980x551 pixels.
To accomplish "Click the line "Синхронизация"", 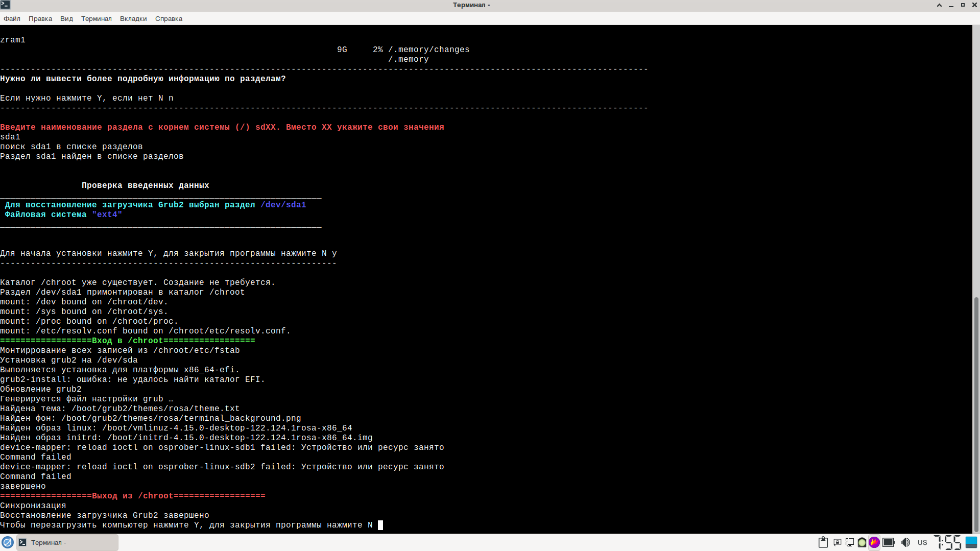I will (33, 506).
